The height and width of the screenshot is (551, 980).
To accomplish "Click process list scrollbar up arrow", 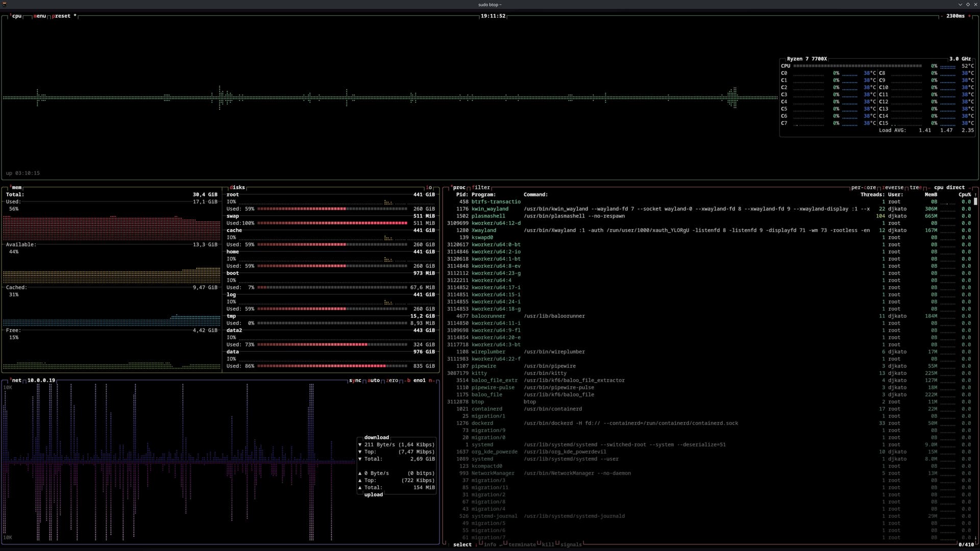I will [x=975, y=195].
